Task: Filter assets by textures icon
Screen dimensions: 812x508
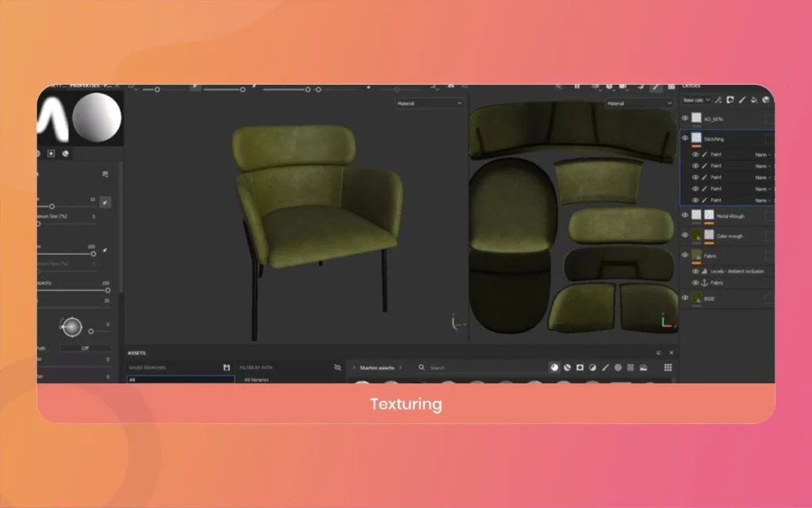Action: point(630,368)
